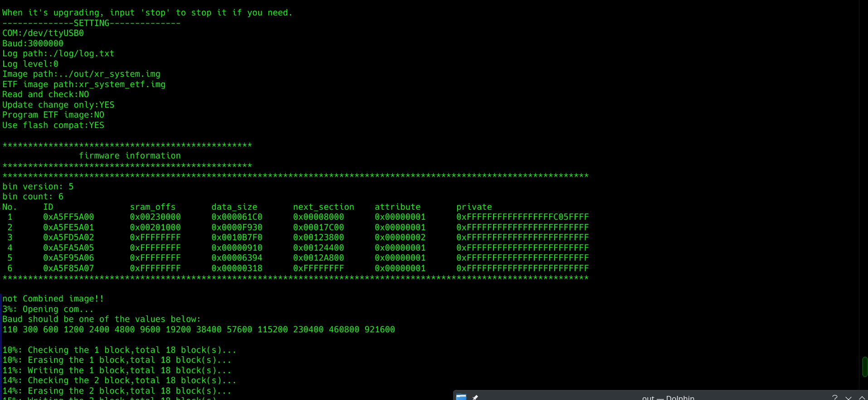Click the "not Combined image!!" message
The image size is (868, 400).
pyautogui.click(x=53, y=299)
